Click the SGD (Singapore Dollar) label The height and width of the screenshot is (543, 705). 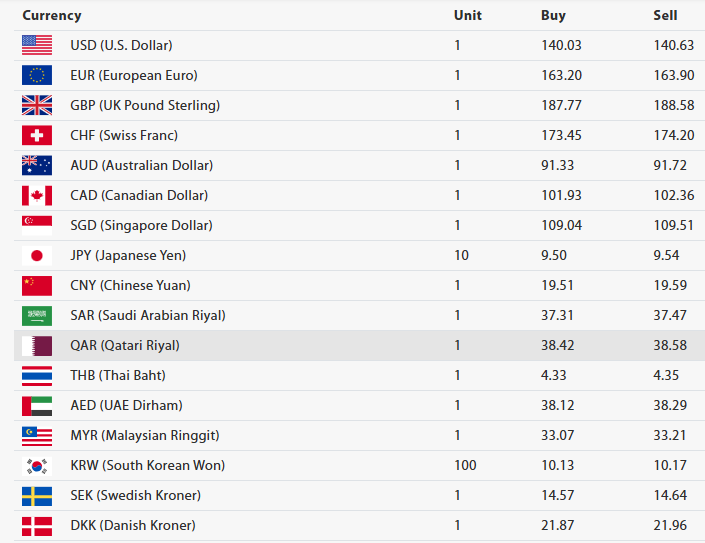tap(141, 225)
